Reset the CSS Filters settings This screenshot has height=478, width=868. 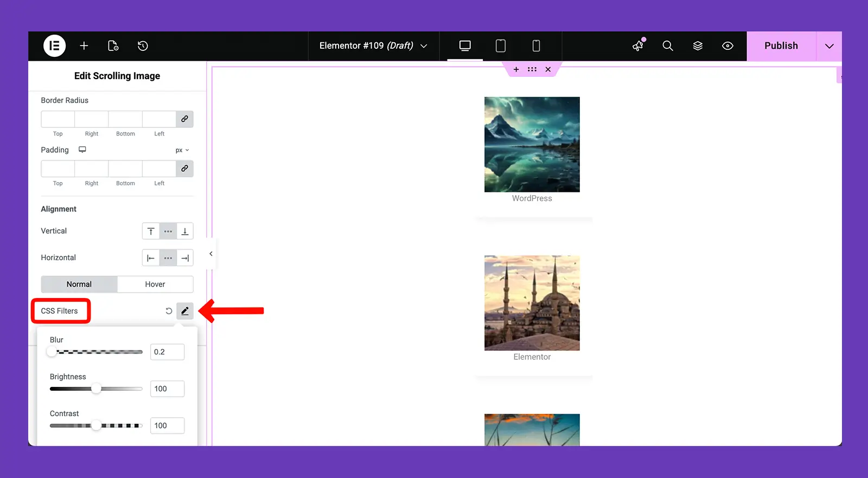point(169,311)
